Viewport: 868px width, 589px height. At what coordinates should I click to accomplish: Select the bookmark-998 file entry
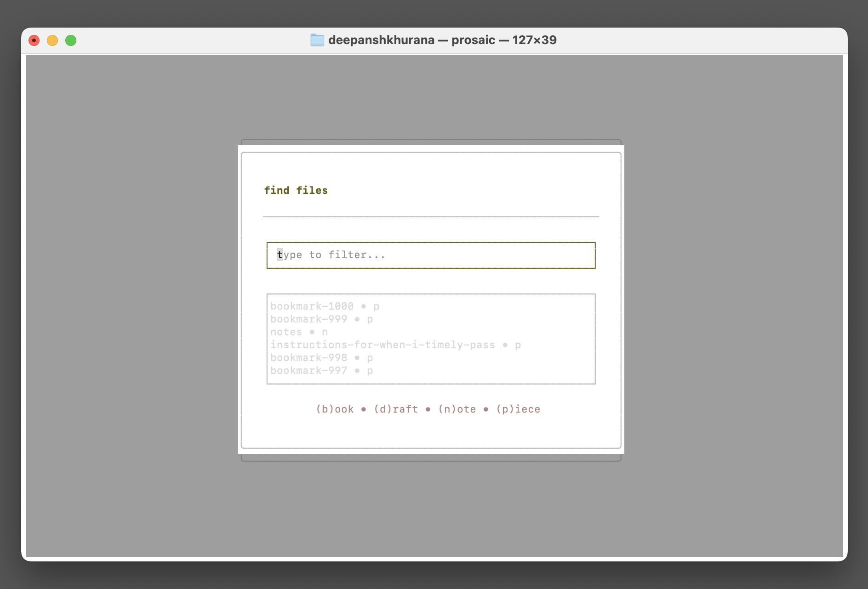(x=309, y=357)
